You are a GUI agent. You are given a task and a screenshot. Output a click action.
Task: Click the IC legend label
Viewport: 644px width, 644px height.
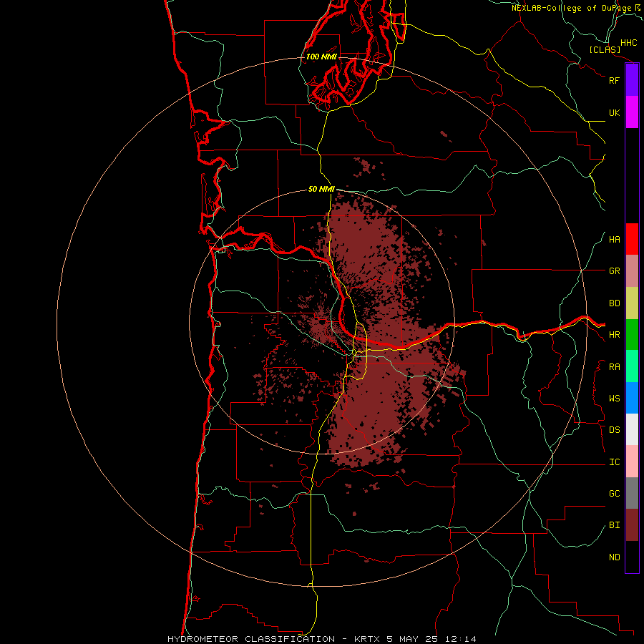click(x=615, y=462)
